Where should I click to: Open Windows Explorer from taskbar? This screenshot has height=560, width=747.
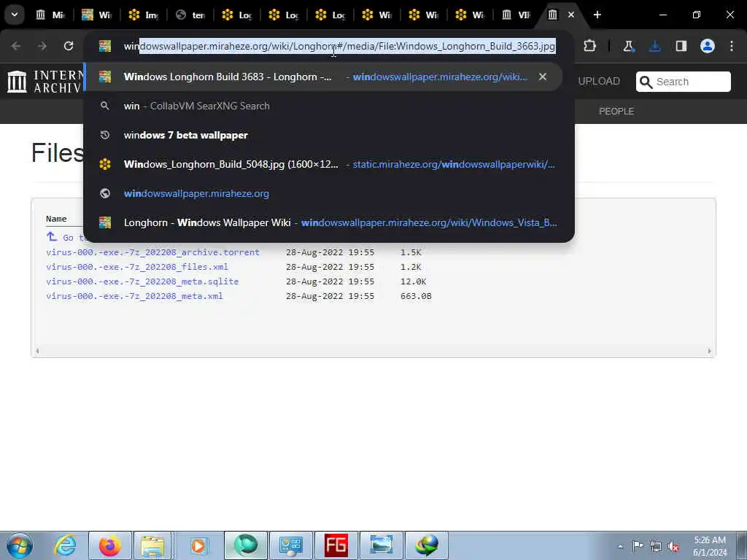coord(152,545)
